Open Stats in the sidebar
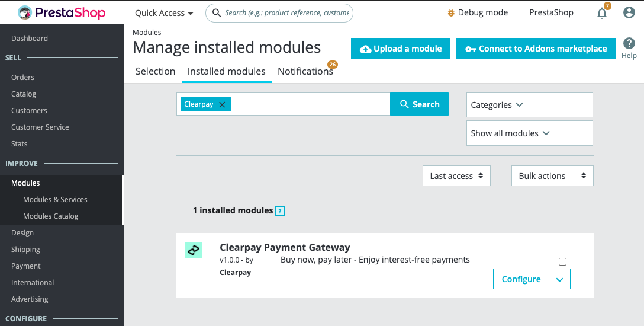 [x=20, y=144]
